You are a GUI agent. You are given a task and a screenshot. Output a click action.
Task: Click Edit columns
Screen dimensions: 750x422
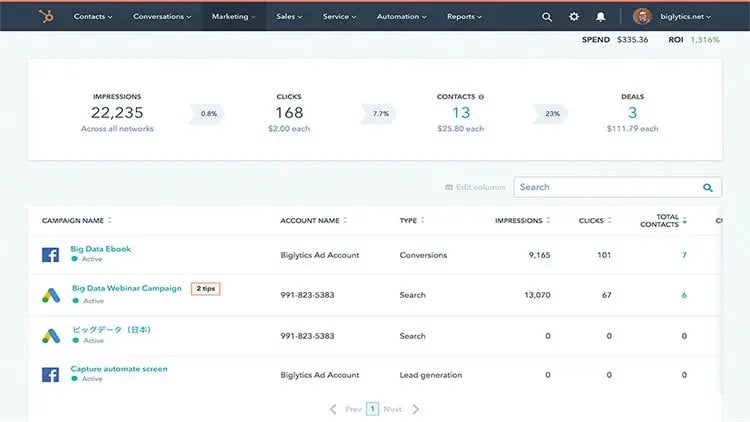tap(475, 187)
